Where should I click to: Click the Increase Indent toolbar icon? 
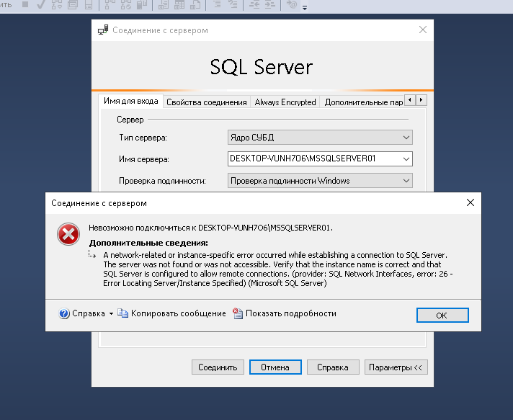click(x=270, y=4)
